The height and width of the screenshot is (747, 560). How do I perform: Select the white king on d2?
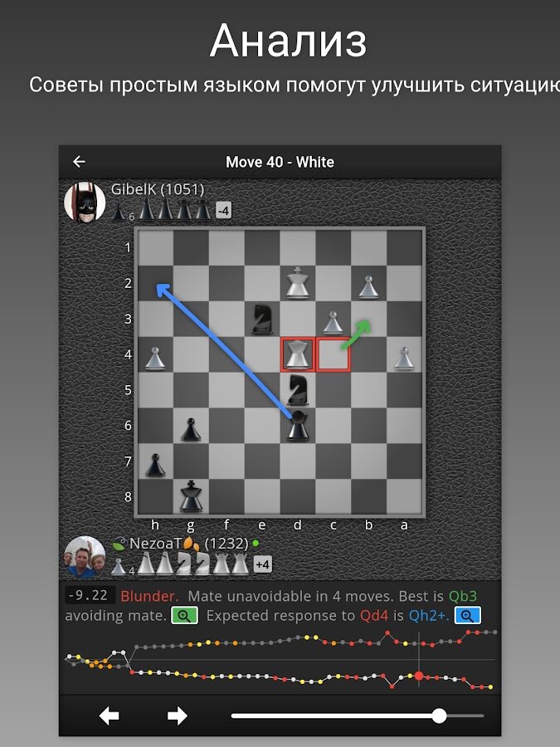coord(298,283)
